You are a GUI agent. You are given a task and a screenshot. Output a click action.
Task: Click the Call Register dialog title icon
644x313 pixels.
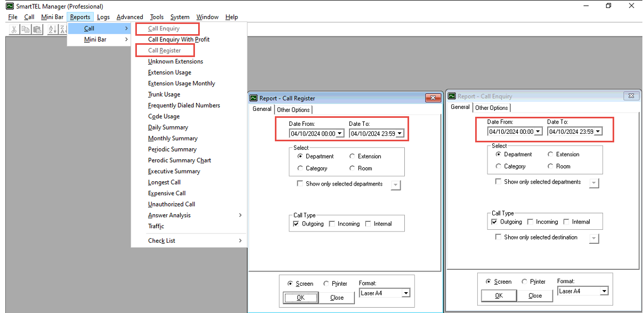click(x=254, y=98)
